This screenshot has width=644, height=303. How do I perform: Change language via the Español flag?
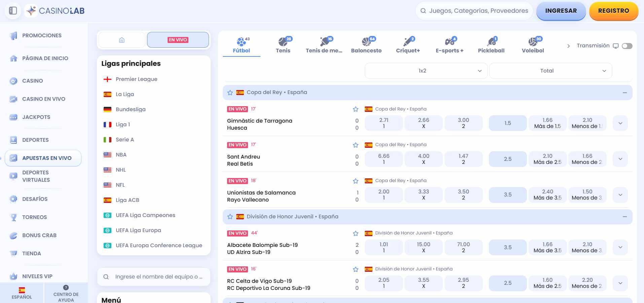(22, 290)
